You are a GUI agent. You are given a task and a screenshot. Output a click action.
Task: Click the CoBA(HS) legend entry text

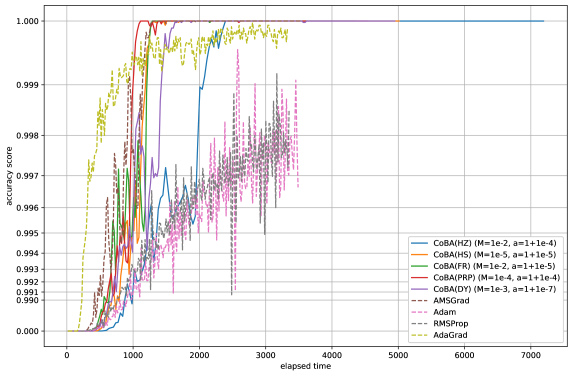click(x=495, y=255)
